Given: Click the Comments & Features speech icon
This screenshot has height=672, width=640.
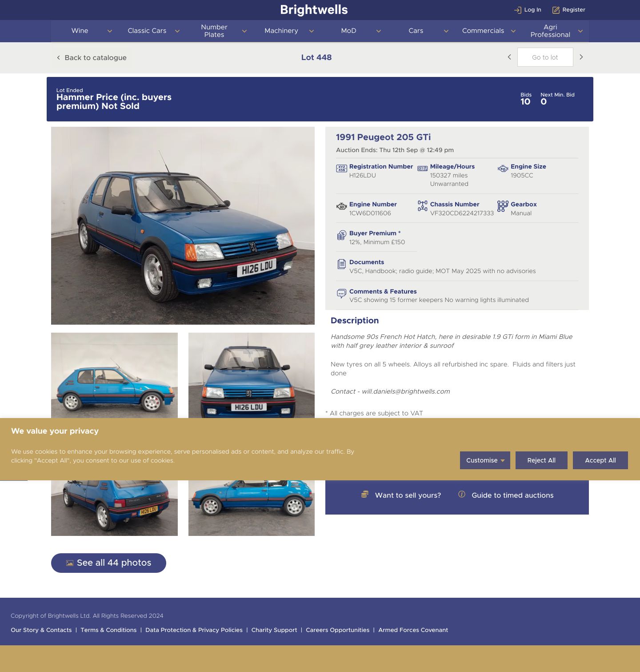Looking at the screenshot, I should pyautogui.click(x=341, y=294).
